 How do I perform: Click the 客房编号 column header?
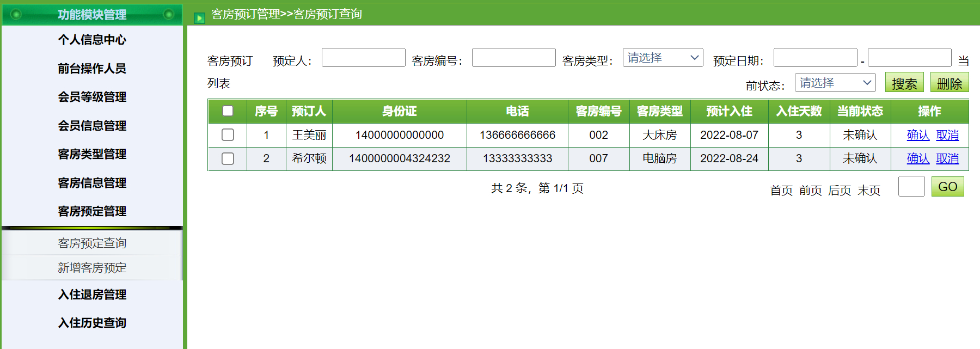pyautogui.click(x=598, y=111)
